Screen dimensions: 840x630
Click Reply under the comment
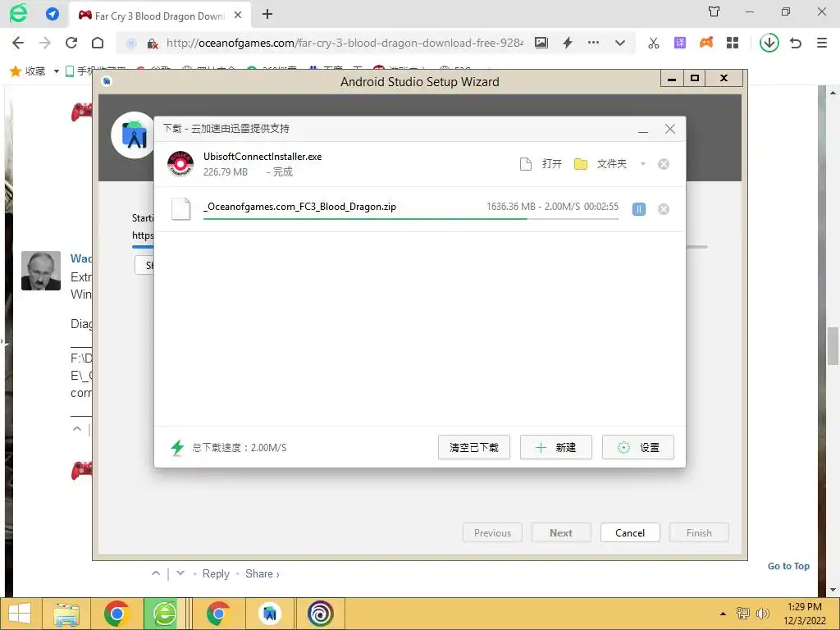click(x=216, y=573)
